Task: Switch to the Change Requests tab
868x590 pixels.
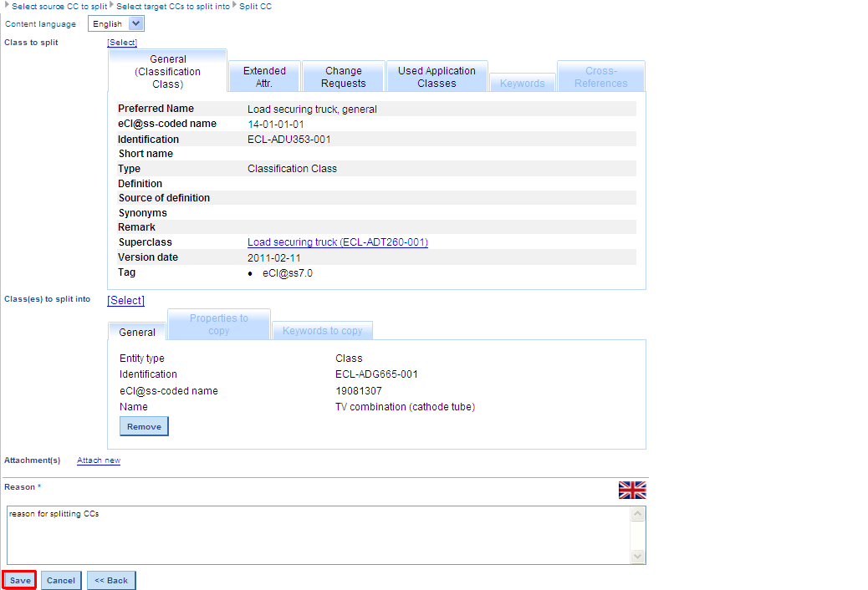Action: coord(344,77)
